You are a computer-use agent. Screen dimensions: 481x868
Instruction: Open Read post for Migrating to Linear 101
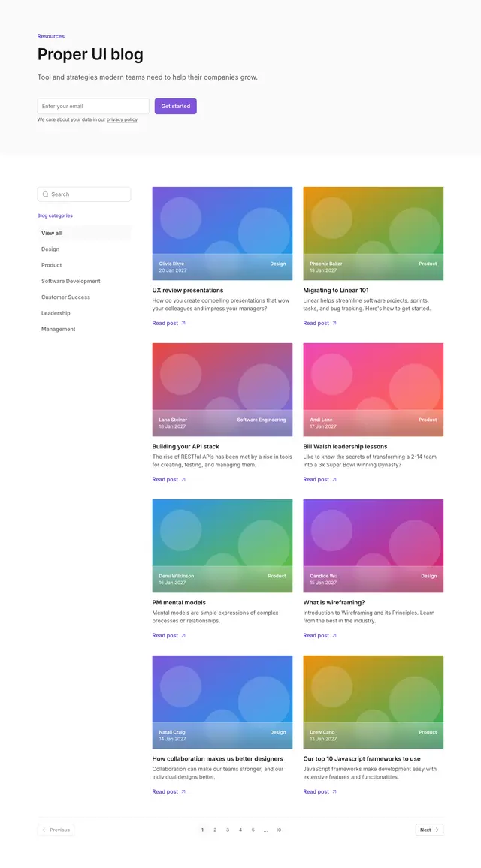click(319, 324)
